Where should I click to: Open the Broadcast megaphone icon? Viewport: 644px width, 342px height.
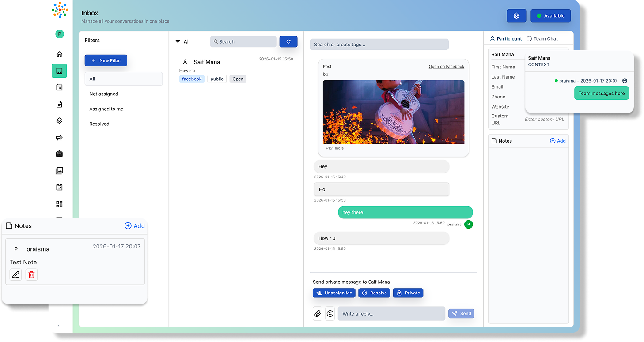(59, 137)
